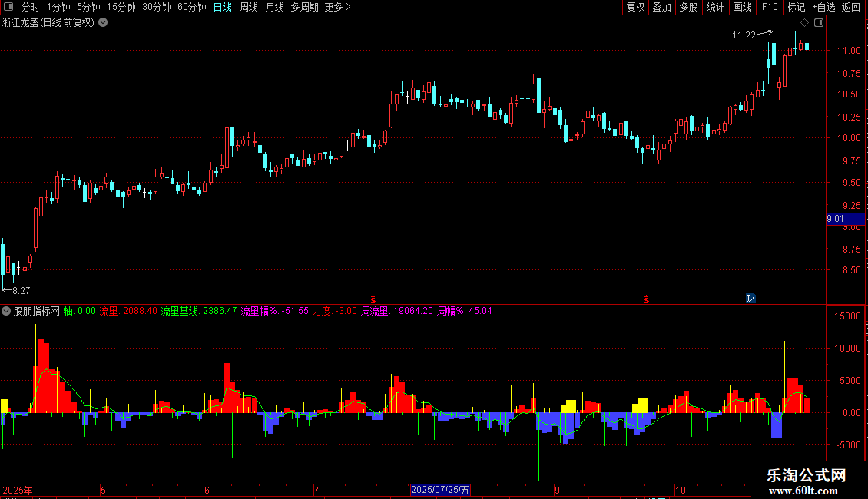Click the red S marker near June
The height and width of the screenshot is (499, 868).
pyautogui.click(x=373, y=299)
